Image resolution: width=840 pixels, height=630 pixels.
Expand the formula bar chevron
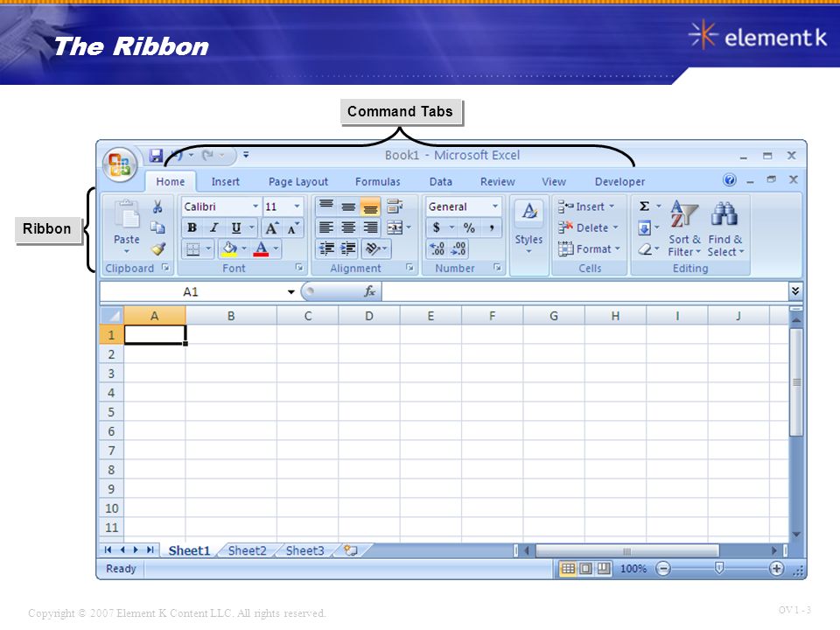click(795, 290)
